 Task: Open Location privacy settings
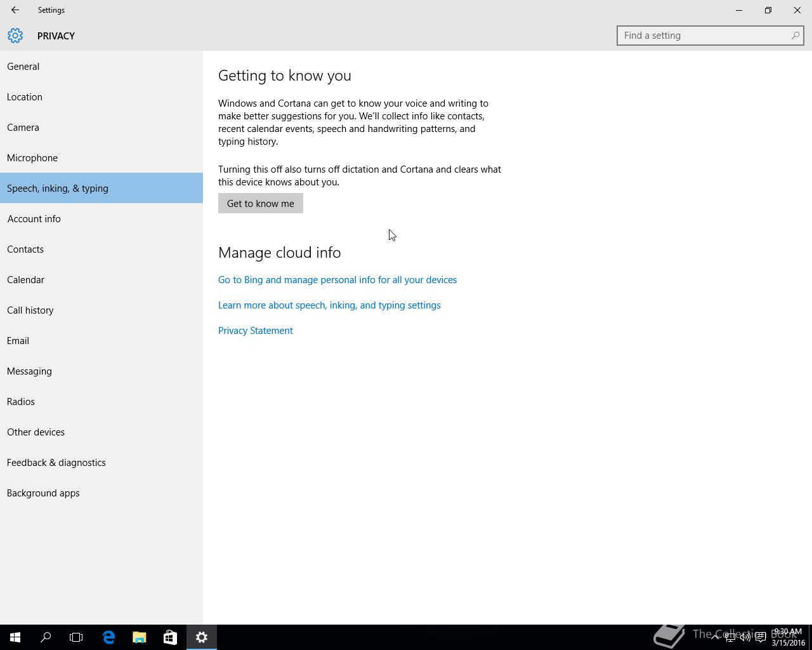(x=101, y=96)
